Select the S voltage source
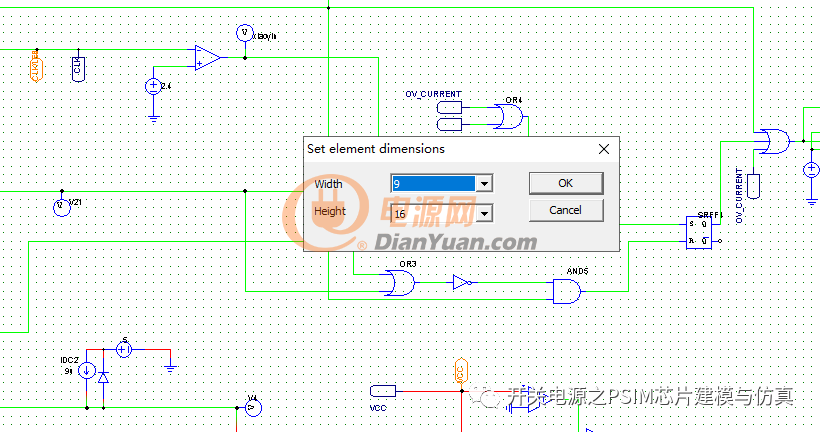820x432 pixels. 123,349
